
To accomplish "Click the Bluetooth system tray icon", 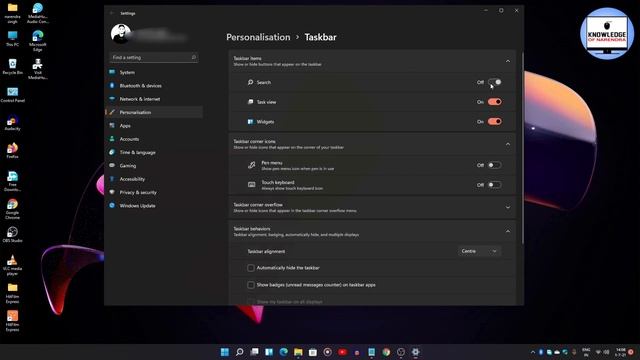I will click(541, 352).
